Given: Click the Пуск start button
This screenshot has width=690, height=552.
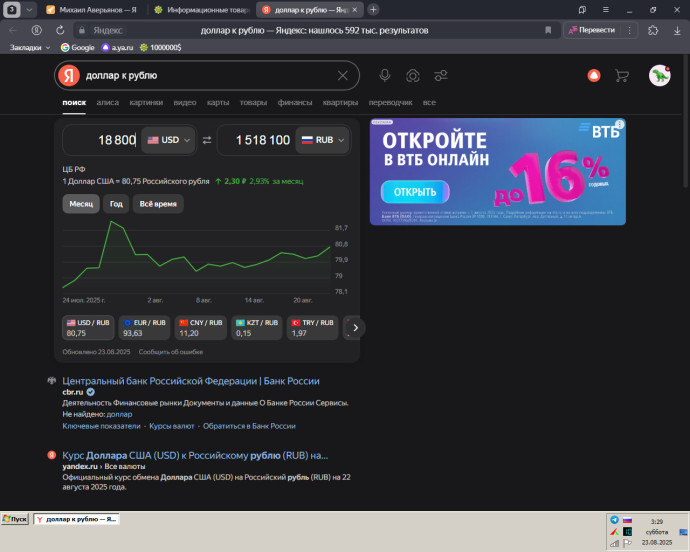Looking at the screenshot, I should click(x=15, y=519).
